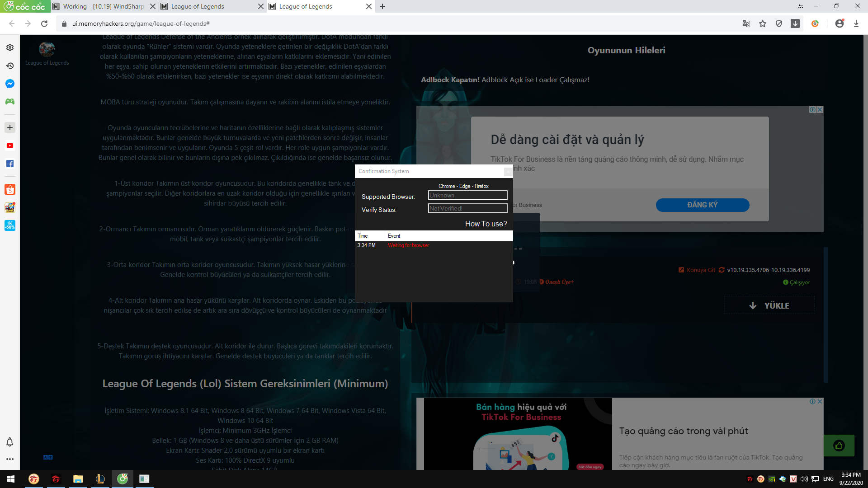Screen dimensions: 868x488
Task: Click the dark download-media icon in address bar
Action: tap(795, 23)
